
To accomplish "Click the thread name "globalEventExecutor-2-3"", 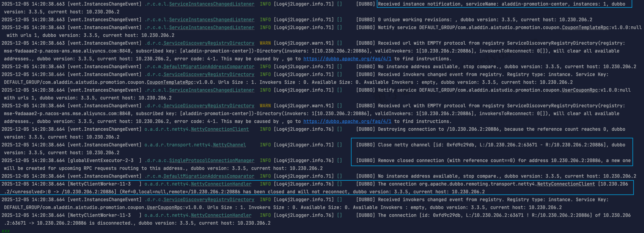I will [102, 160].
